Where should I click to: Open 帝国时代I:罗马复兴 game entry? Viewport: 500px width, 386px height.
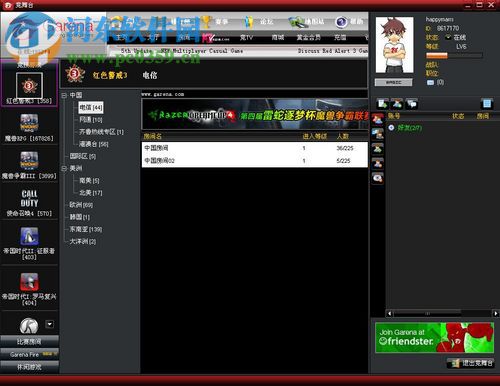29,289
